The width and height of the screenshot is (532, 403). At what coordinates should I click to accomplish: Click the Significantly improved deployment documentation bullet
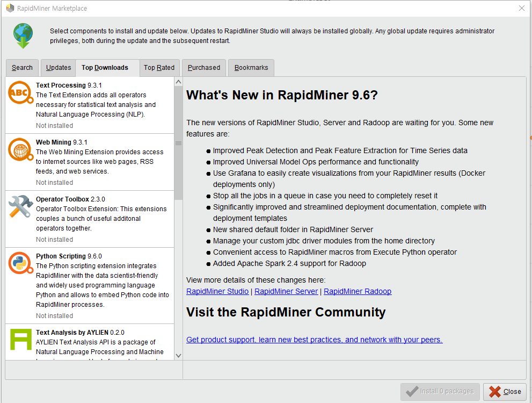[349, 213]
